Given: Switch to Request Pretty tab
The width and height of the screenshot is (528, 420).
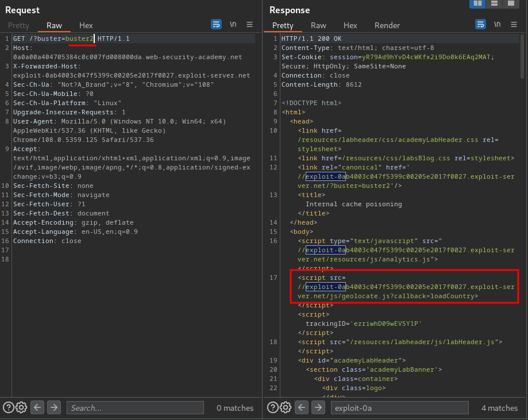Looking at the screenshot, I should point(18,26).
